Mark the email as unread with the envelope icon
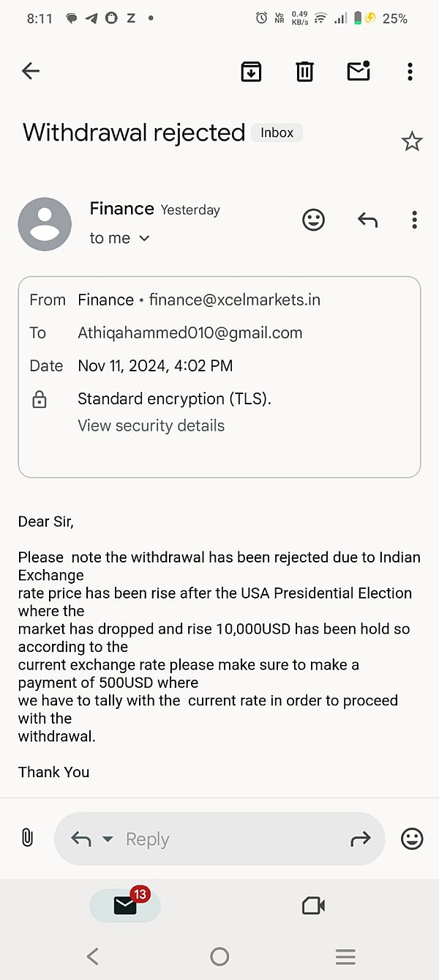439x980 pixels. [x=359, y=70]
